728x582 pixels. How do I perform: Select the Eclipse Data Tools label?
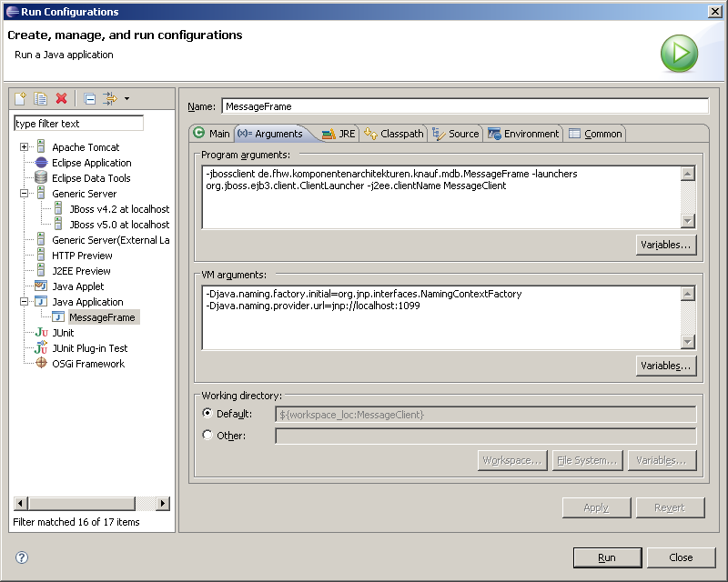[91, 178]
